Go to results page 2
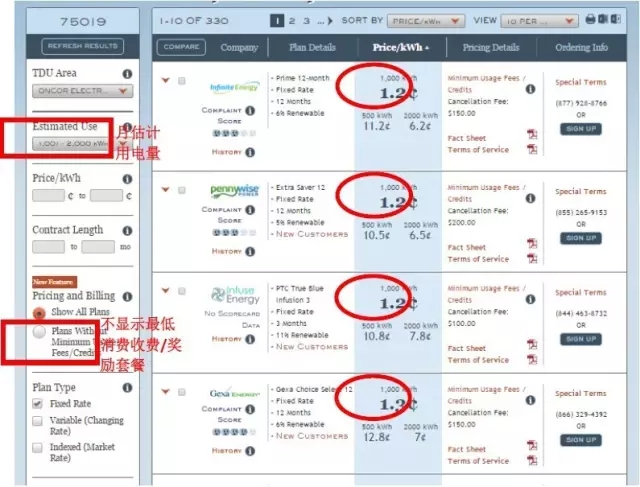This screenshot has height=487, width=640. pos(292,19)
